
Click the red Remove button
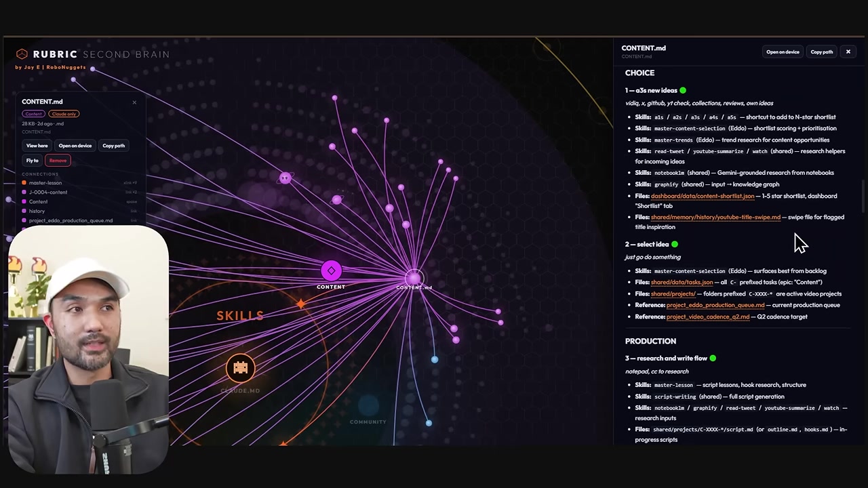click(x=58, y=161)
